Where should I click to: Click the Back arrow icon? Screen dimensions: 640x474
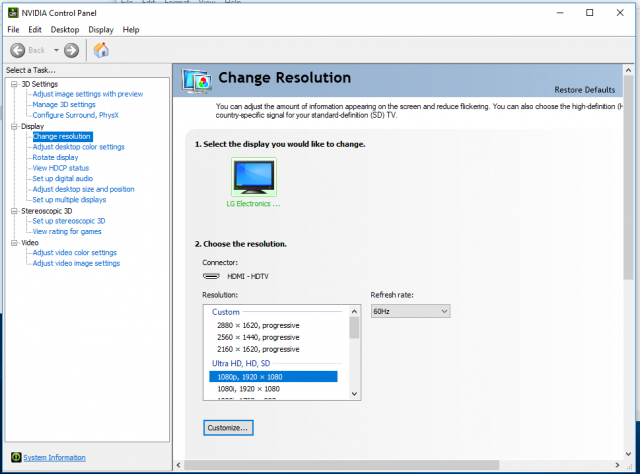[18, 50]
